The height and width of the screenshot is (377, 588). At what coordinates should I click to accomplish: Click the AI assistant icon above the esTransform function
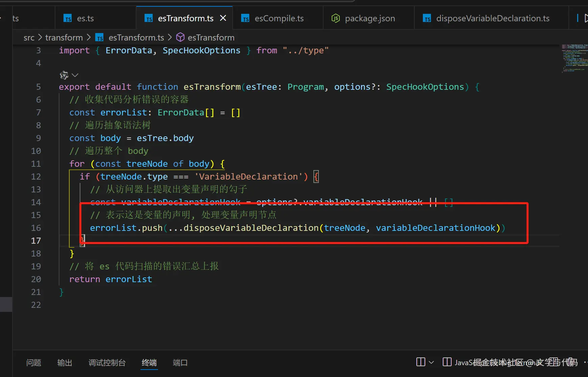coord(64,75)
